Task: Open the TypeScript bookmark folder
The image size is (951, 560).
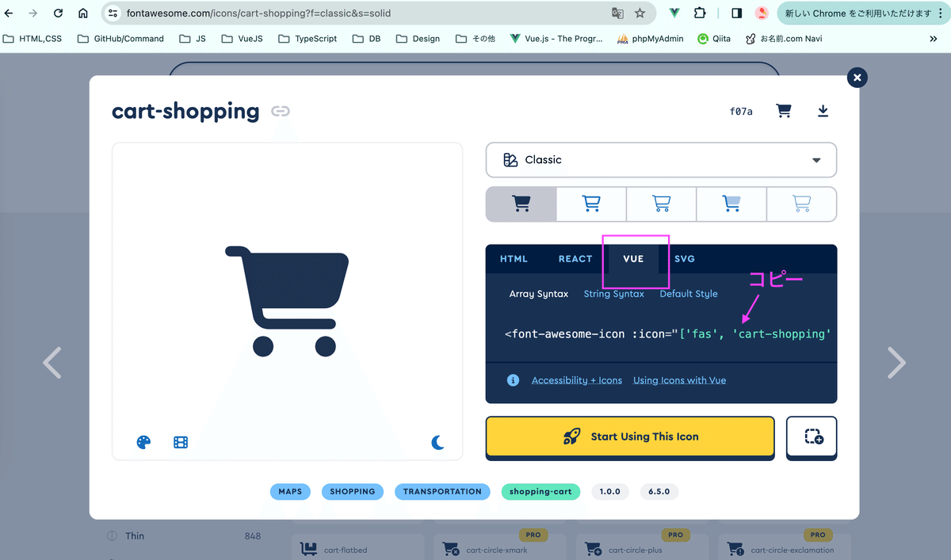Action: pos(307,38)
